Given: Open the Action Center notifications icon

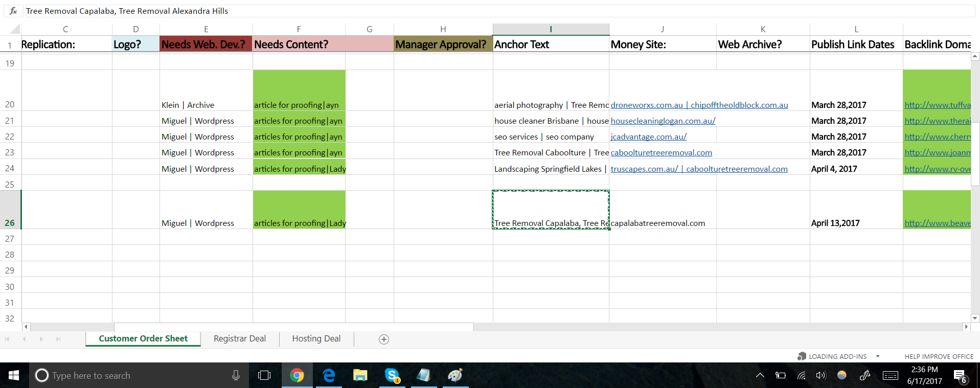Looking at the screenshot, I should [x=960, y=376].
